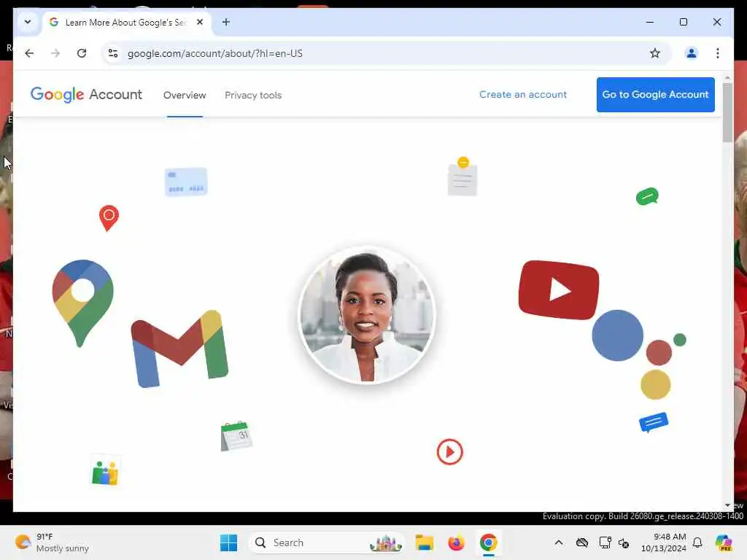Screen dimensions: 747x560
Task: Open the Privacy tools tab
Action: coord(253,96)
